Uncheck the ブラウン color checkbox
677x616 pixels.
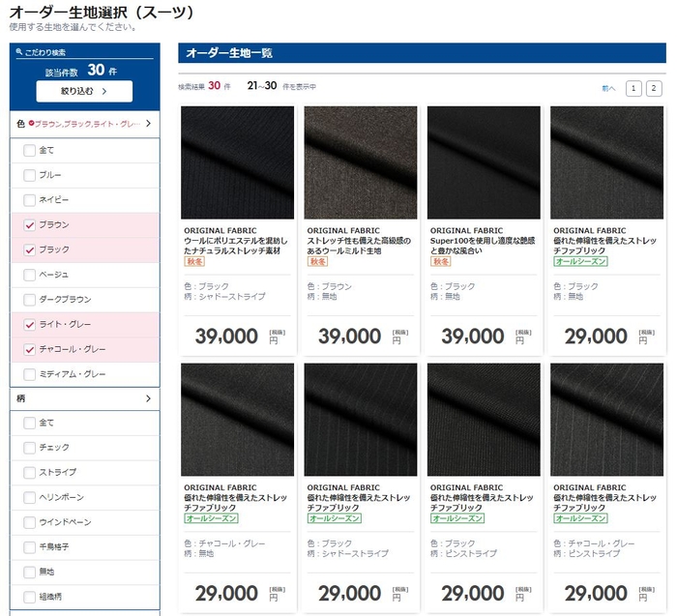point(30,225)
